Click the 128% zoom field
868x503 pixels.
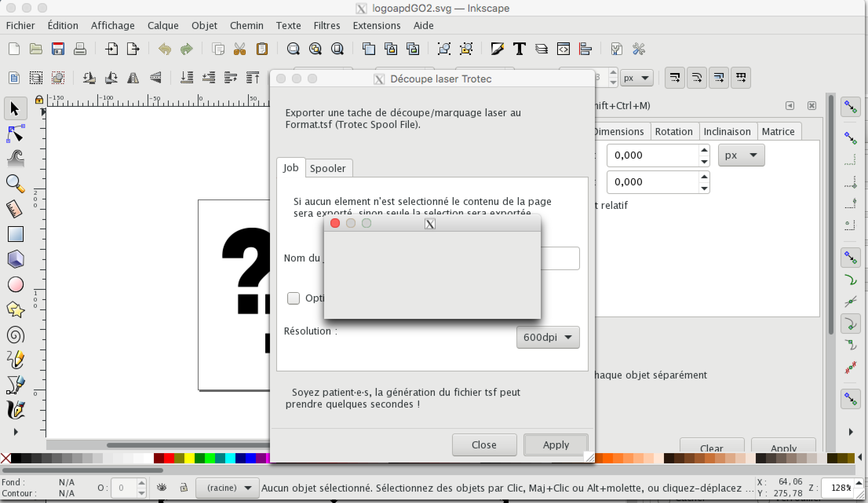838,488
